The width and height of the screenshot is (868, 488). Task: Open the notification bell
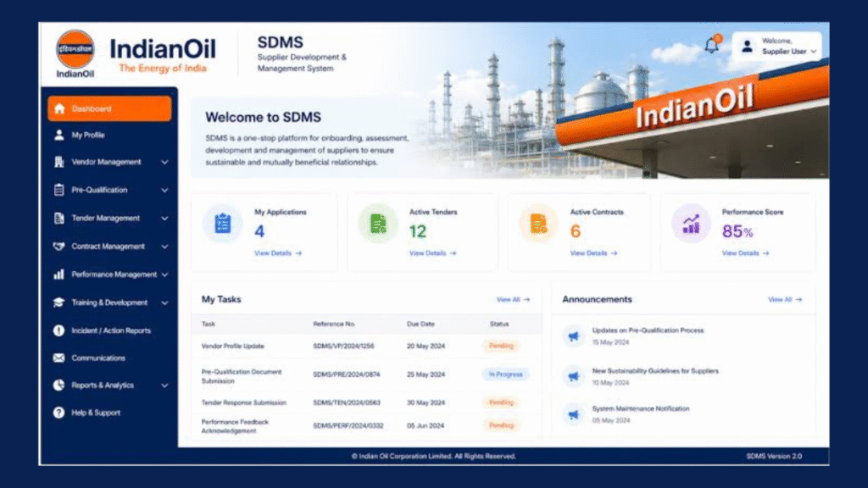click(712, 44)
